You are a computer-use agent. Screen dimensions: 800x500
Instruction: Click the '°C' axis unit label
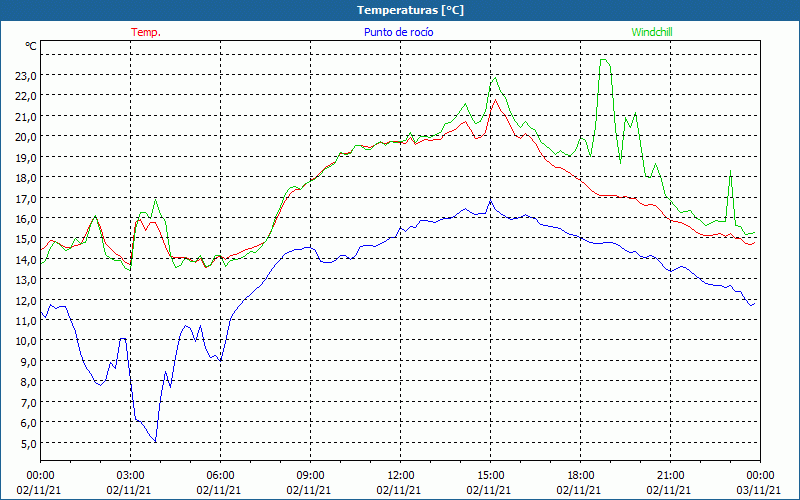pos(31,46)
